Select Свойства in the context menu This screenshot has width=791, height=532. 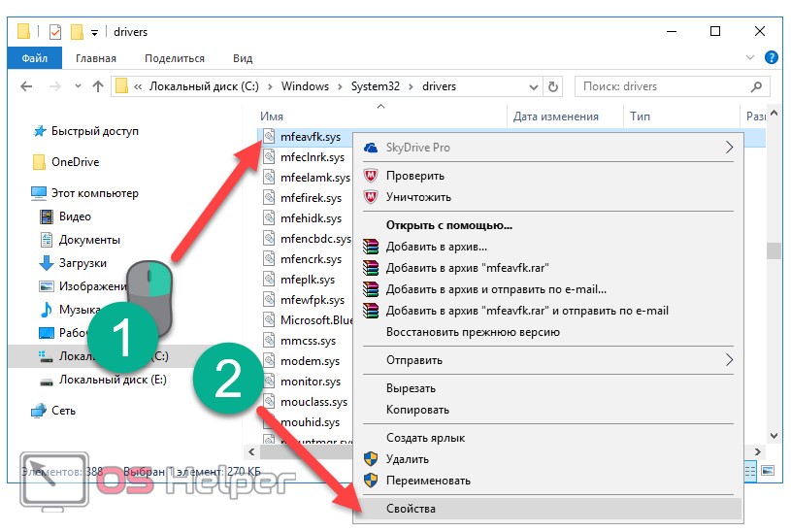411,509
